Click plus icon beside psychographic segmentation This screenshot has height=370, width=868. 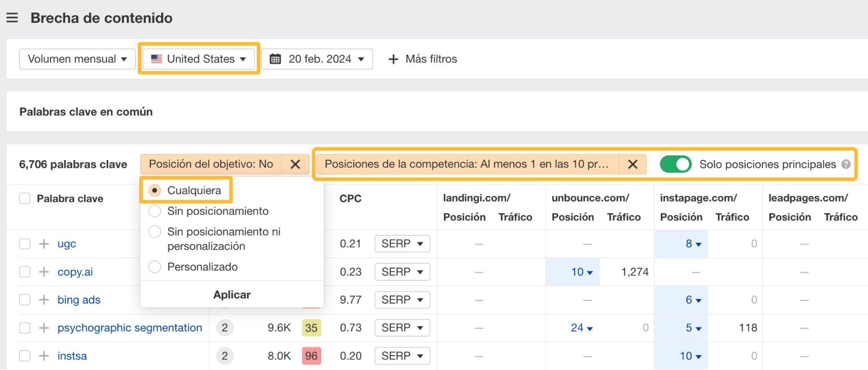44,328
